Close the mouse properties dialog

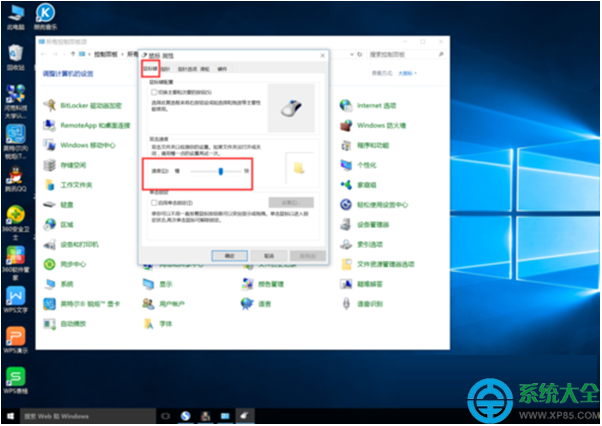[x=322, y=56]
